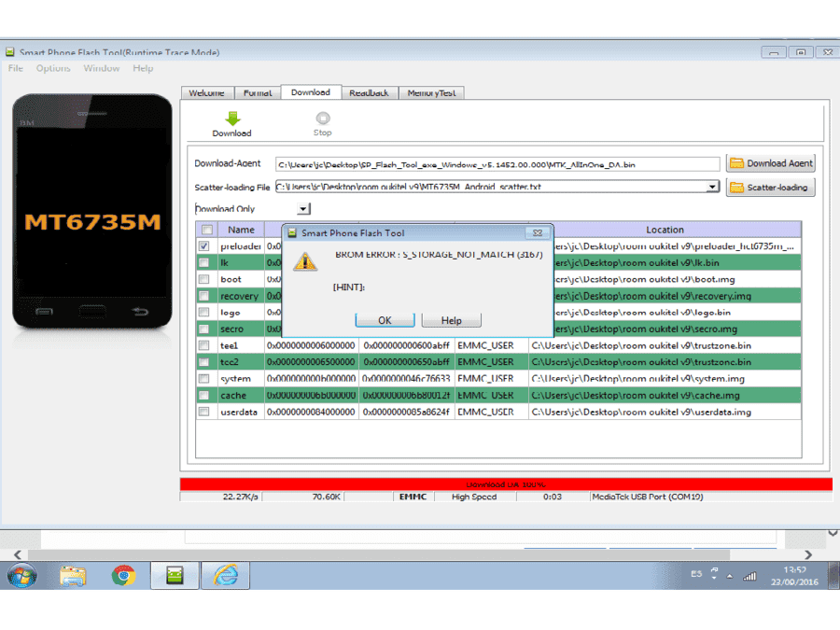Click the MT6735M phone image
Viewport: 840px width, 630px height.
[x=92, y=211]
